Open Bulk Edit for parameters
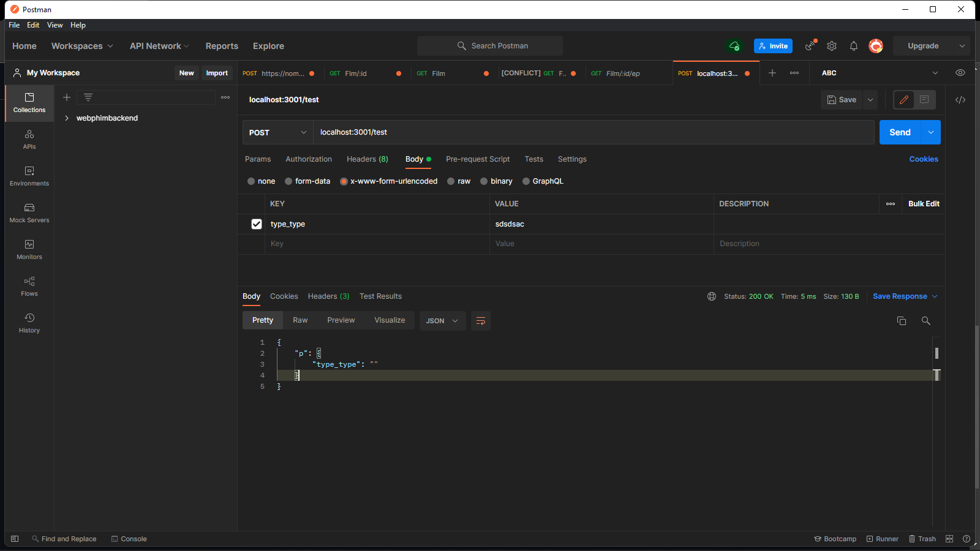The height and width of the screenshot is (551, 980). [x=923, y=204]
